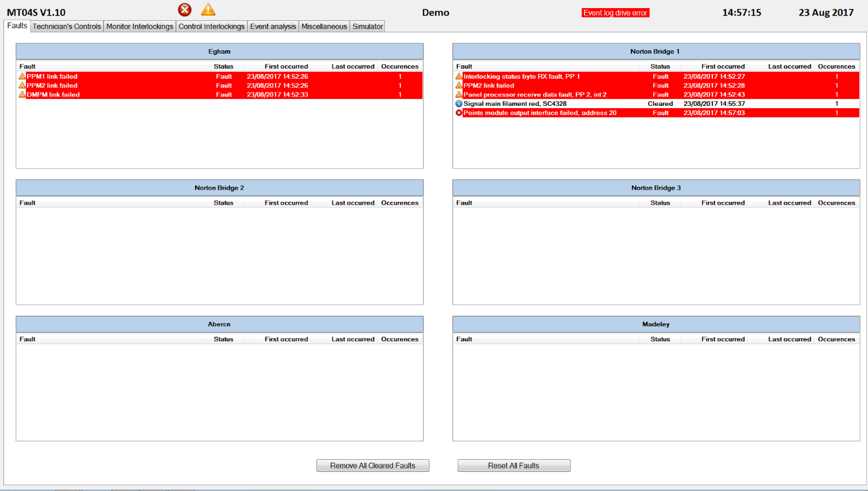Click warning icon beside PPM1 link failed
The image size is (868, 491).
pos(22,76)
